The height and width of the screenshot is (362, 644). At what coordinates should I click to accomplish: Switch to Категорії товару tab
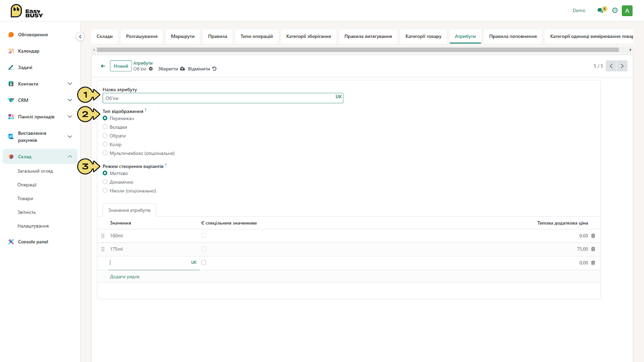423,36
